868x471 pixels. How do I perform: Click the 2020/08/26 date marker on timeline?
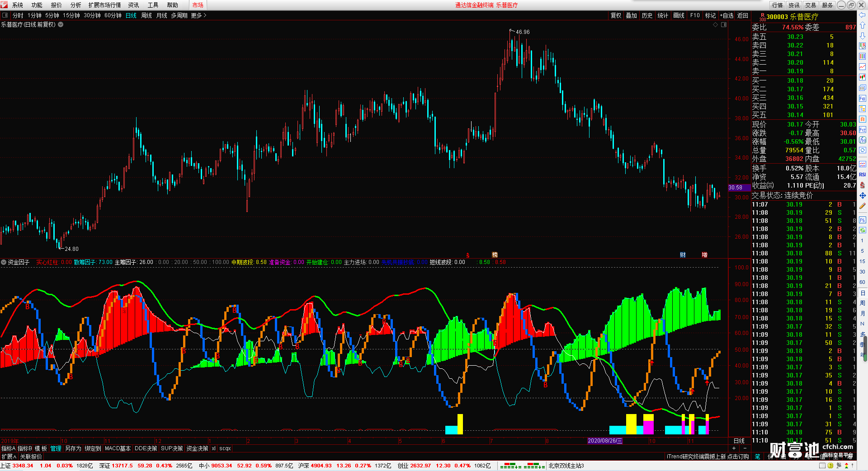605,441
